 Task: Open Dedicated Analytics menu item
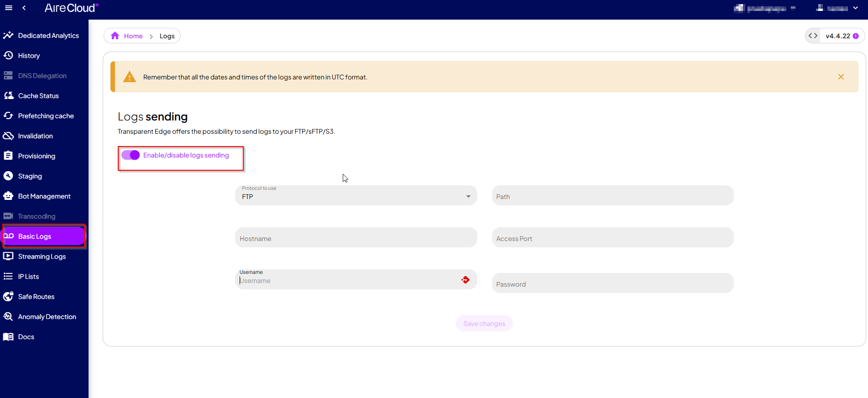coord(44,35)
